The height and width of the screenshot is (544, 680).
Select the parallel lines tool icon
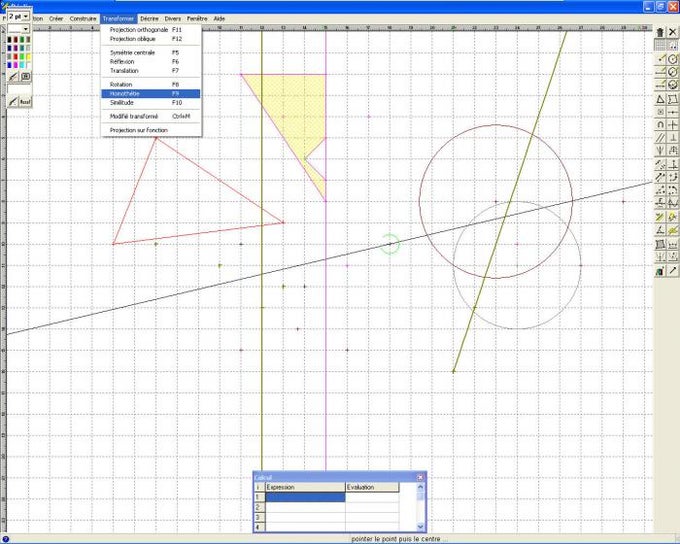(660, 138)
